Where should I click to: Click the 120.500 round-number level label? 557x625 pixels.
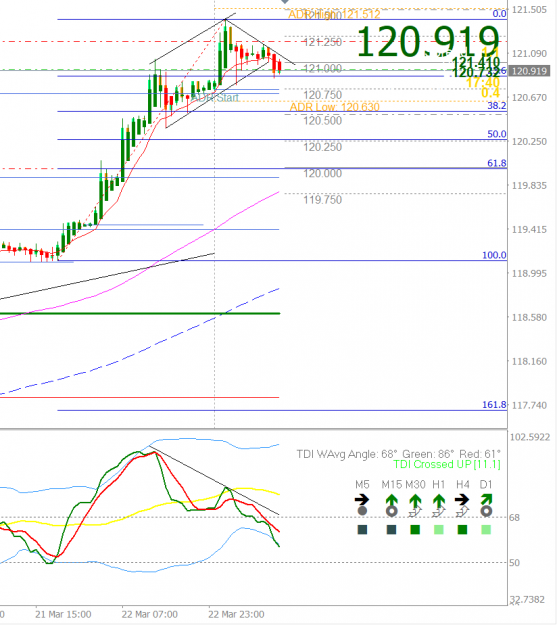point(323,121)
